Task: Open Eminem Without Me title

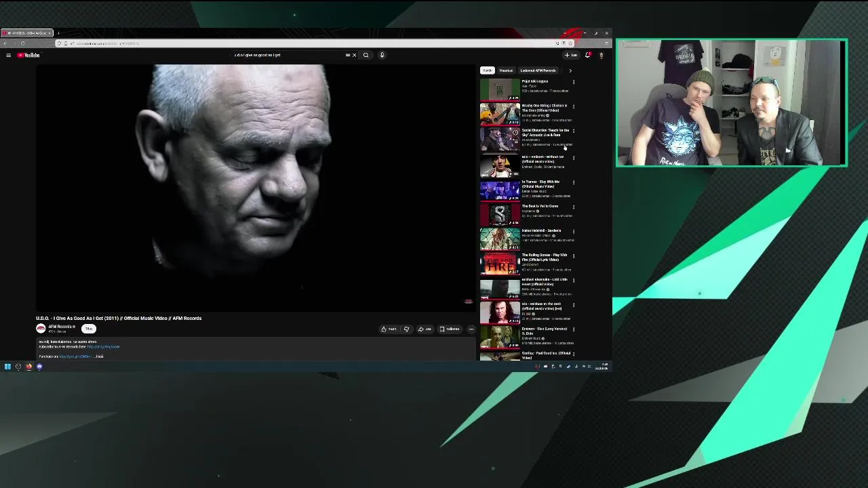Action: 542,159
